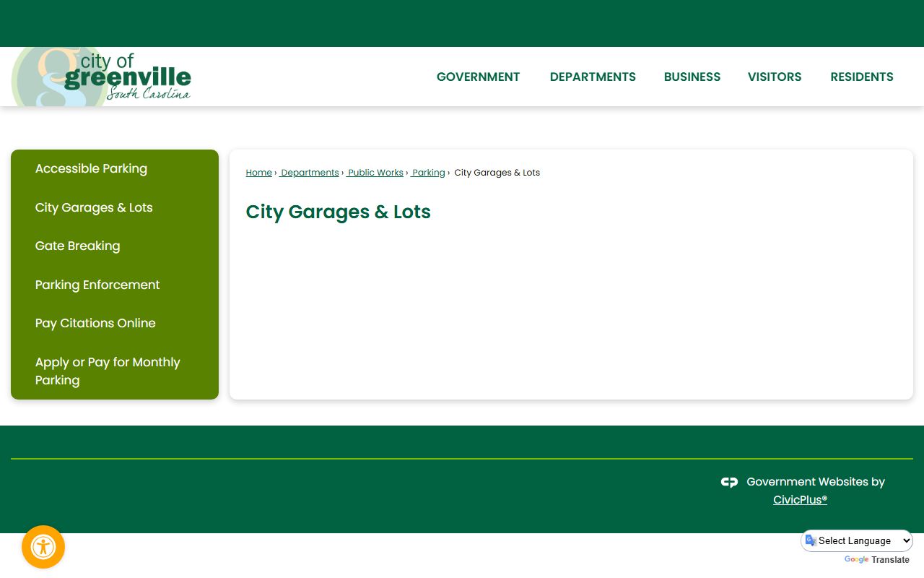Select City Garages & Lots in sidebar
Image resolution: width=924 pixels, height=578 pixels.
115,207
